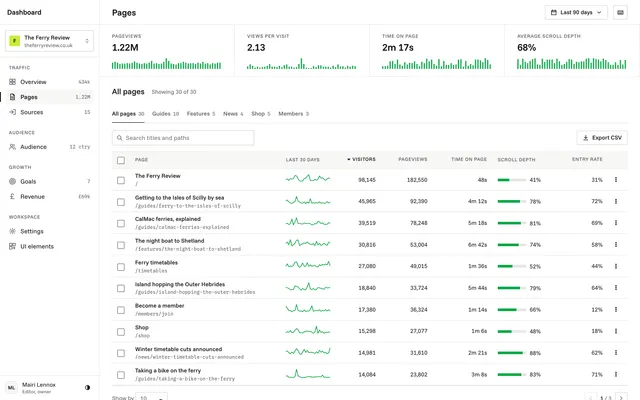
Task: Open row menu for Ferry timetables
Action: pos(616,266)
